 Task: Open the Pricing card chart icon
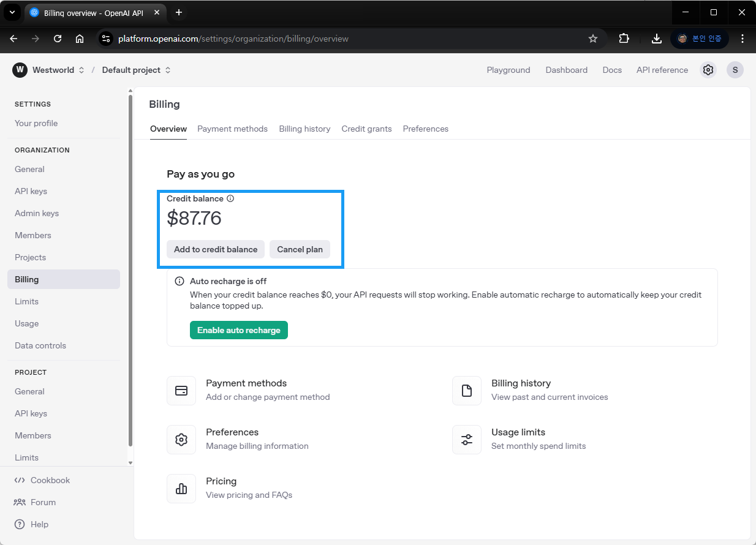(181, 489)
